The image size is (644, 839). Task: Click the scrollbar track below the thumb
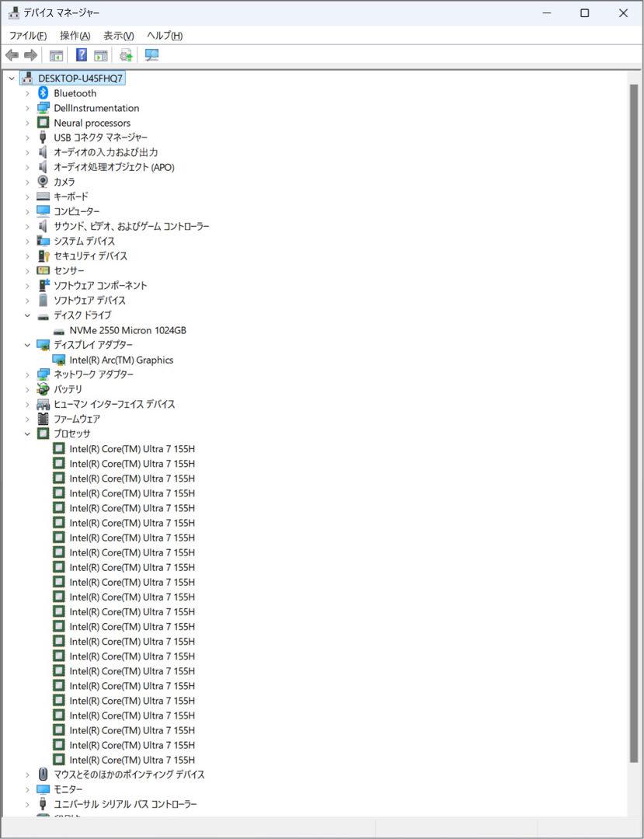click(634, 789)
